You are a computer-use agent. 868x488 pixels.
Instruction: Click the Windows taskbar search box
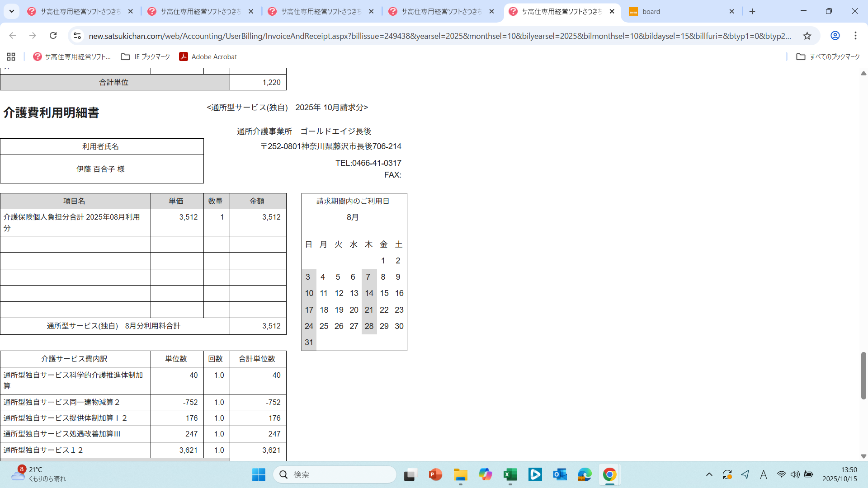(335, 474)
